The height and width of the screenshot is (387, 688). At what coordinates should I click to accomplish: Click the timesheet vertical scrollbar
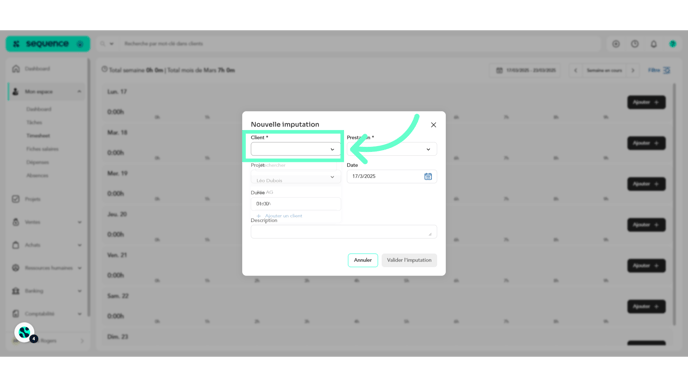(x=674, y=204)
